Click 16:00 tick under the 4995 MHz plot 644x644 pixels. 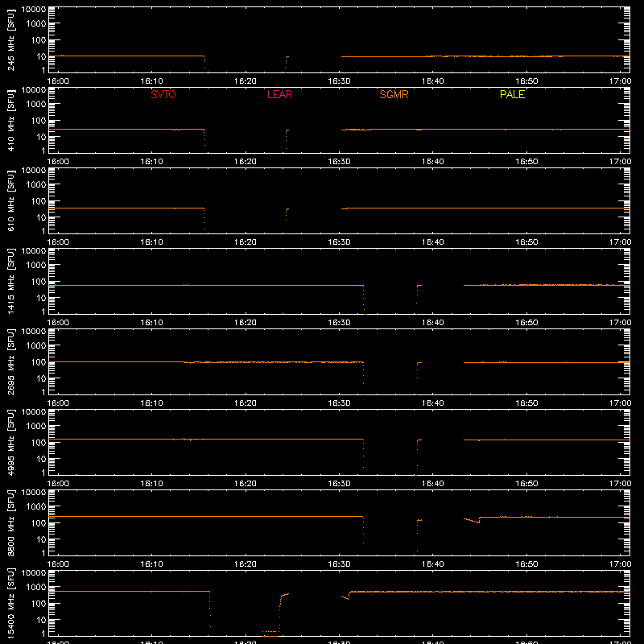pos(58,484)
